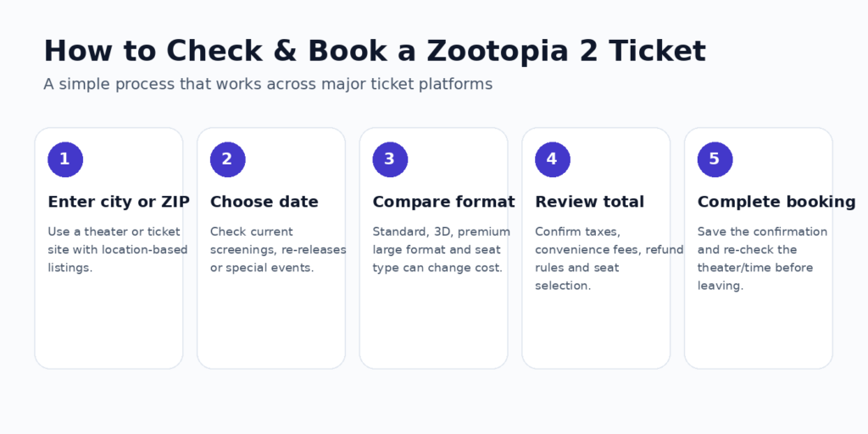
Task: Select the step 3 circle badge
Action: click(390, 159)
